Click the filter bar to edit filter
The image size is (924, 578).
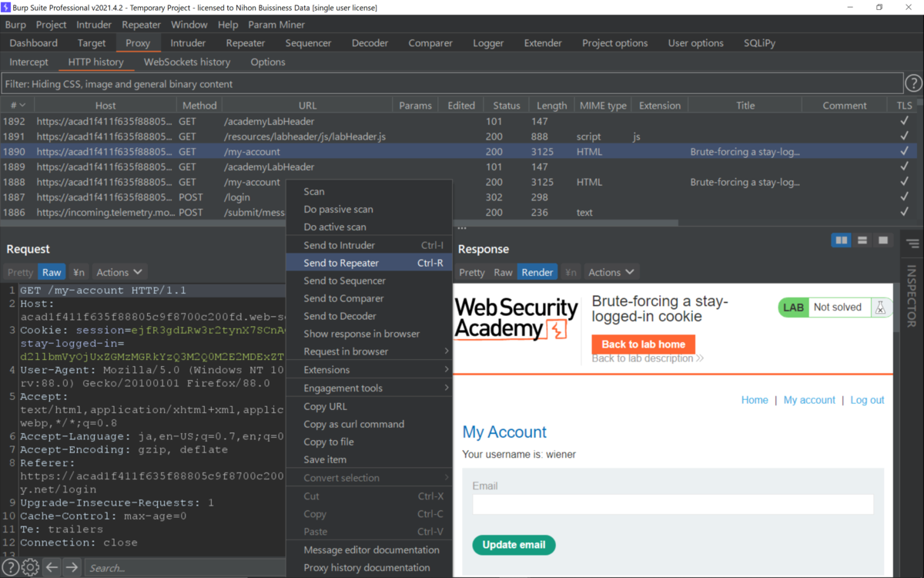coord(452,84)
